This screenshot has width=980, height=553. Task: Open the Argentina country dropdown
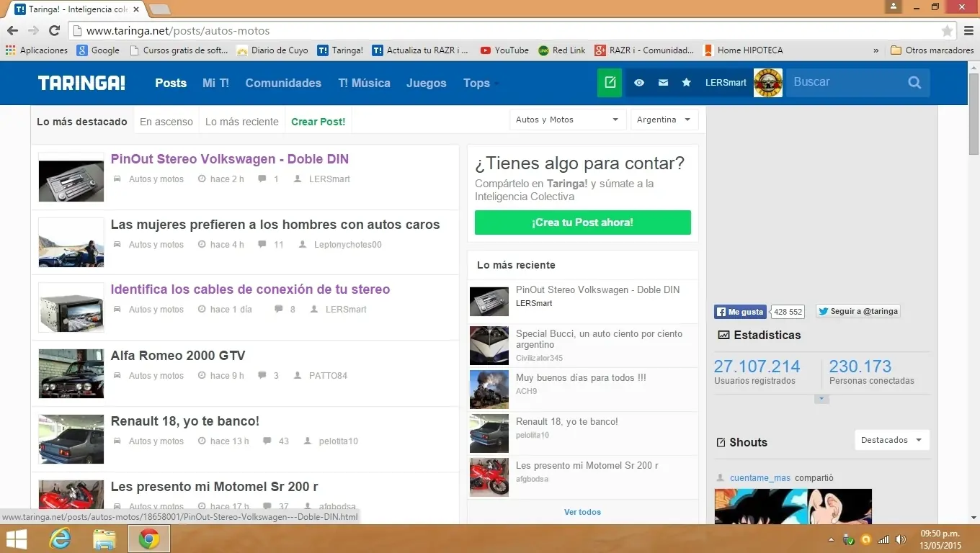[664, 120]
